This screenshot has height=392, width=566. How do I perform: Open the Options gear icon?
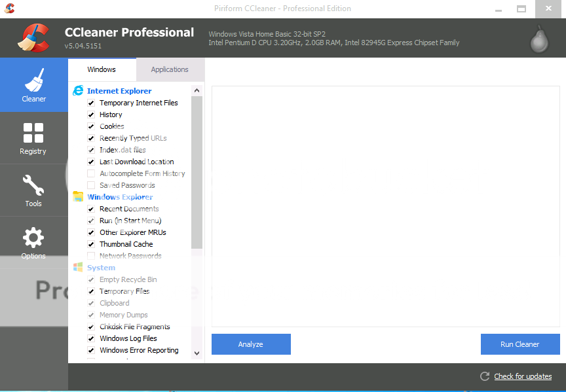coord(33,238)
